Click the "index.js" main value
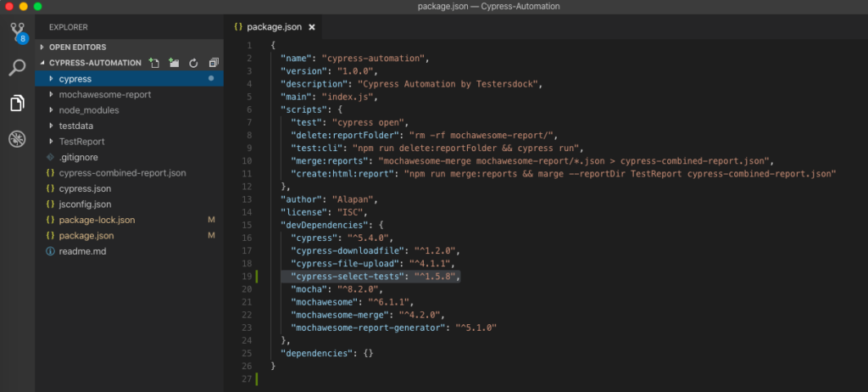Viewport: 868px width, 392px height. [x=348, y=97]
